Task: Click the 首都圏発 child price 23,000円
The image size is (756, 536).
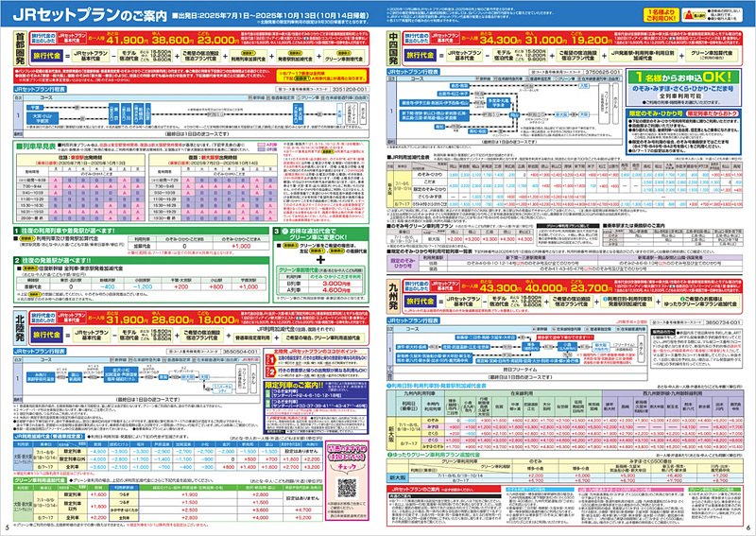Action: coord(218,40)
